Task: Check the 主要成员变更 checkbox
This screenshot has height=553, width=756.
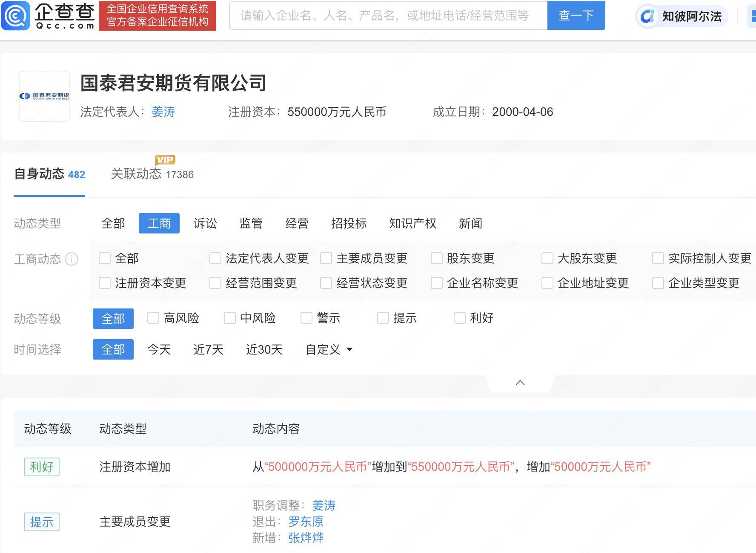Action: tap(326, 258)
